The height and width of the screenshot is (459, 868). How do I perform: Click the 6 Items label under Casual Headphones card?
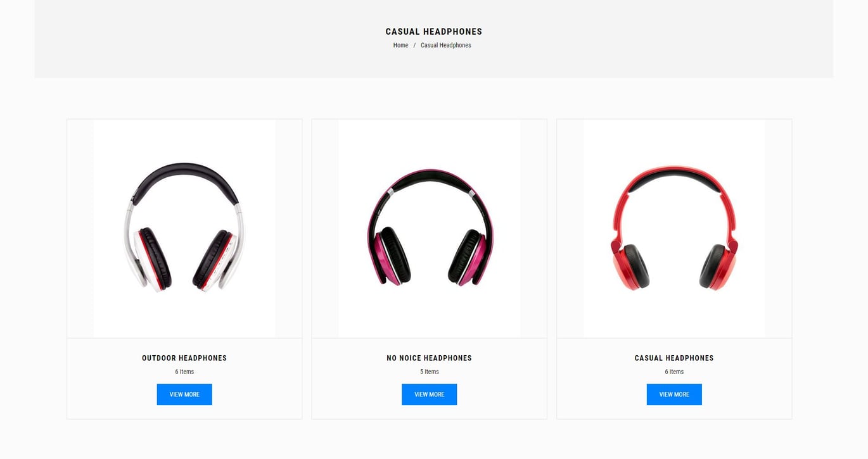click(x=674, y=372)
